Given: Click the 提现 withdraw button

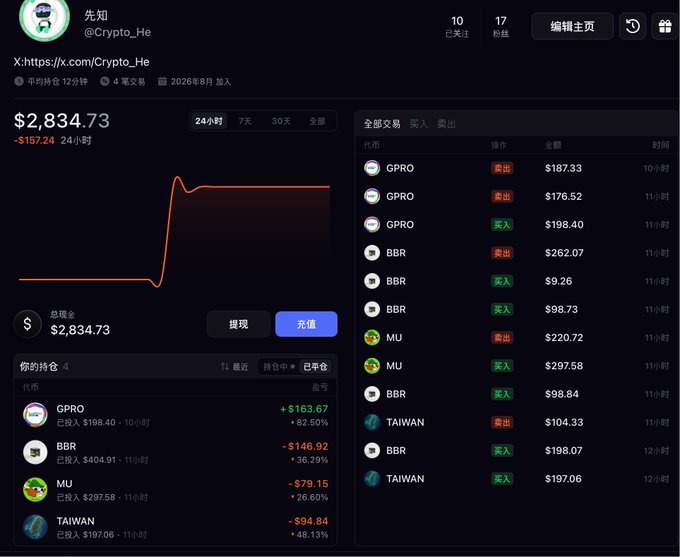Looking at the screenshot, I should 239,324.
